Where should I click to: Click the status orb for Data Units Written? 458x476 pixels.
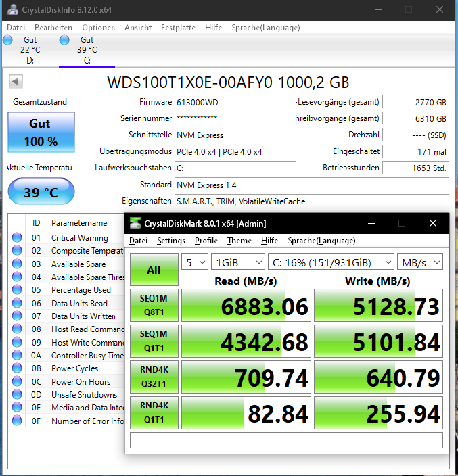(17, 316)
